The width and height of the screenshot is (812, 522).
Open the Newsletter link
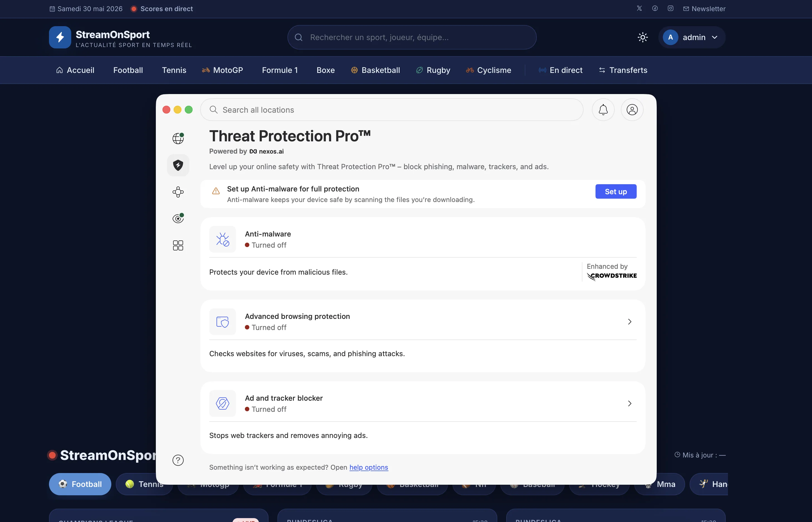(704, 9)
